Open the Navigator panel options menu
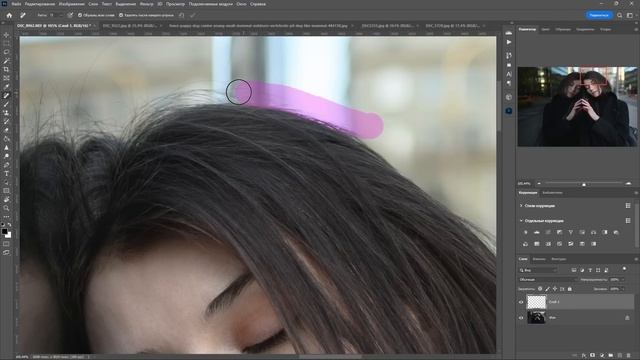Image resolution: width=640 pixels, height=360 pixels. 636,29
